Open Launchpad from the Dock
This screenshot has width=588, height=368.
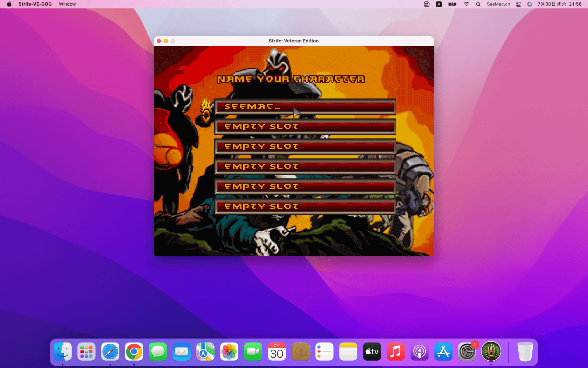86,352
